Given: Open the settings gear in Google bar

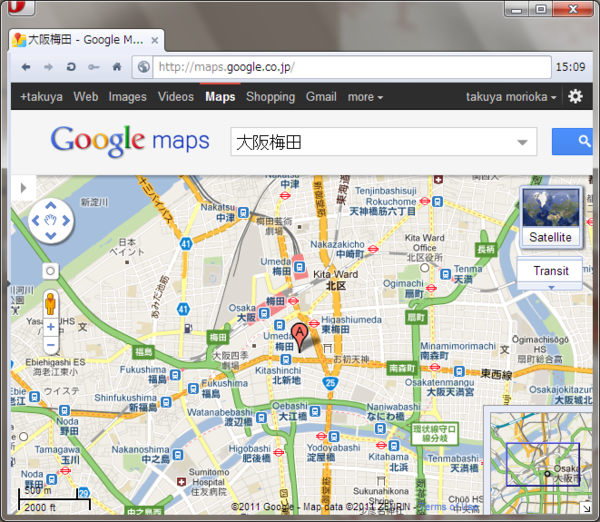Looking at the screenshot, I should (x=575, y=96).
